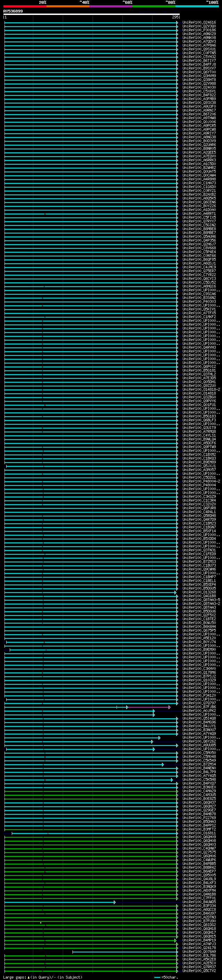Select label UniRef100_Q6YT00
This screenshot has width=222, height=980.
[199, 72]
